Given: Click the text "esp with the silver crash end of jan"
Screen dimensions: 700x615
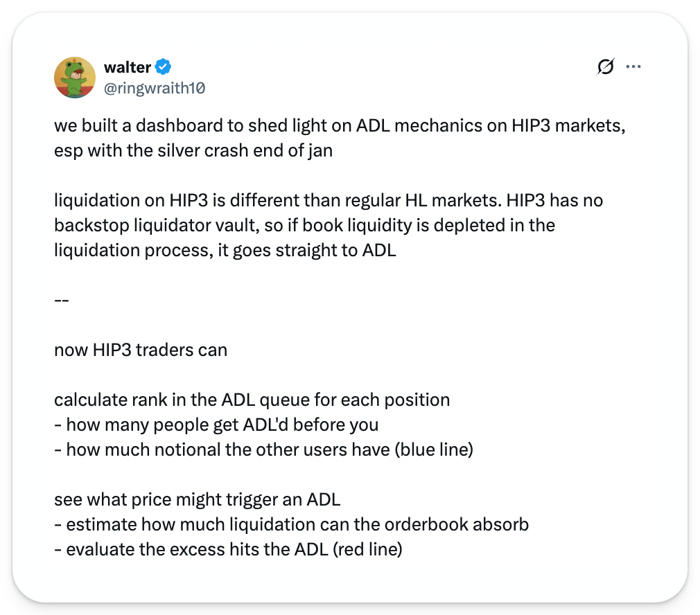Looking at the screenshot, I should point(193,150).
